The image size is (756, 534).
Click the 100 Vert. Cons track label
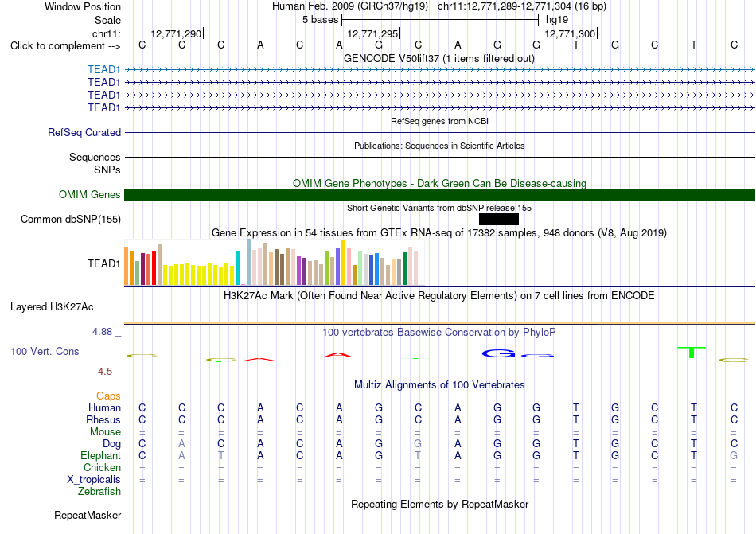[x=45, y=351]
